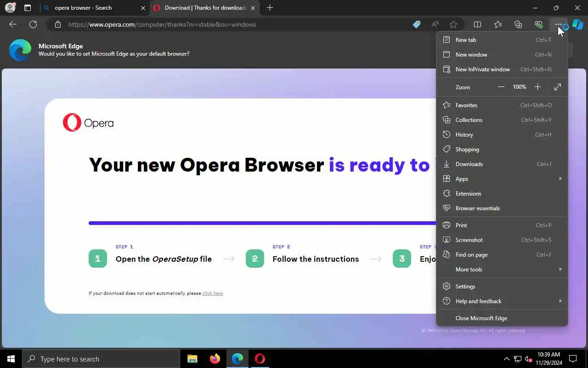Open the Edge profile avatar icon
The width and height of the screenshot is (588, 368).
(10, 8)
